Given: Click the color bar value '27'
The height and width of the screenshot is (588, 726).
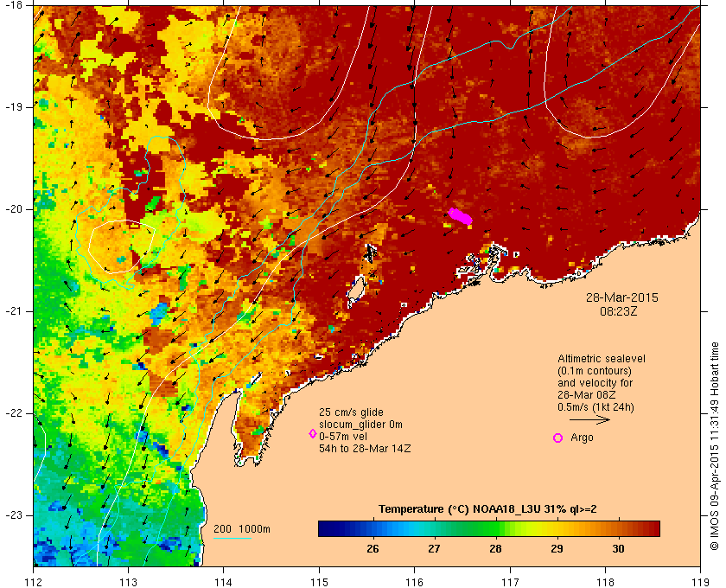Looking at the screenshot, I should coord(433,549).
